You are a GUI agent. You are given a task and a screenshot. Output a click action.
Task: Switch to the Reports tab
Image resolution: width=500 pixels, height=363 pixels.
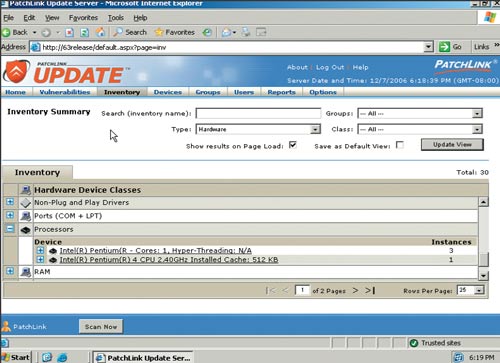tap(281, 92)
